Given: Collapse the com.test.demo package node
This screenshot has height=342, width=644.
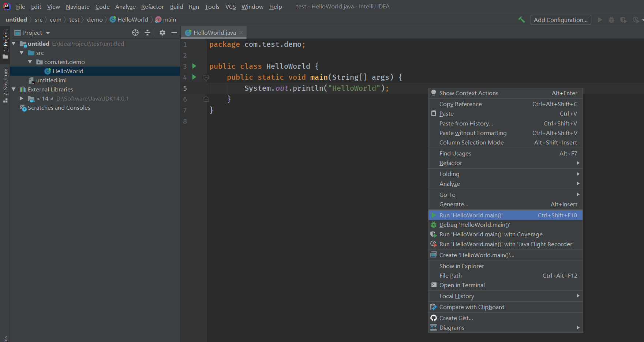Looking at the screenshot, I should pos(30,62).
